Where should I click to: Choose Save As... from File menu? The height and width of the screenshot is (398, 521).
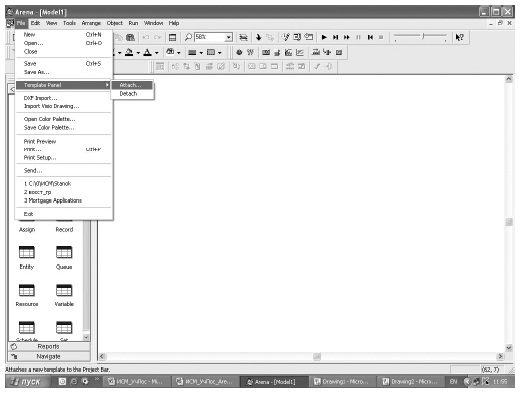[x=63, y=72]
